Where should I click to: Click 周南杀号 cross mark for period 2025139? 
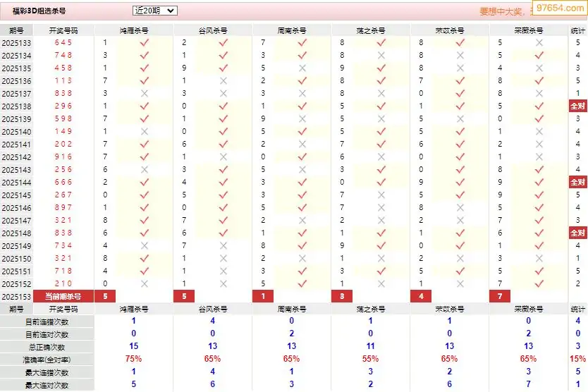click(x=302, y=119)
